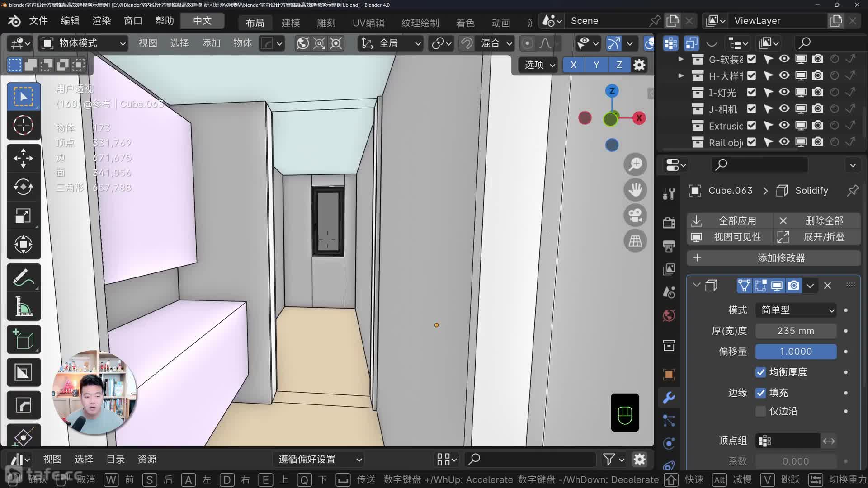Enable the 仅边沿 checkbox
The height and width of the screenshot is (488, 868).
pos(760,411)
